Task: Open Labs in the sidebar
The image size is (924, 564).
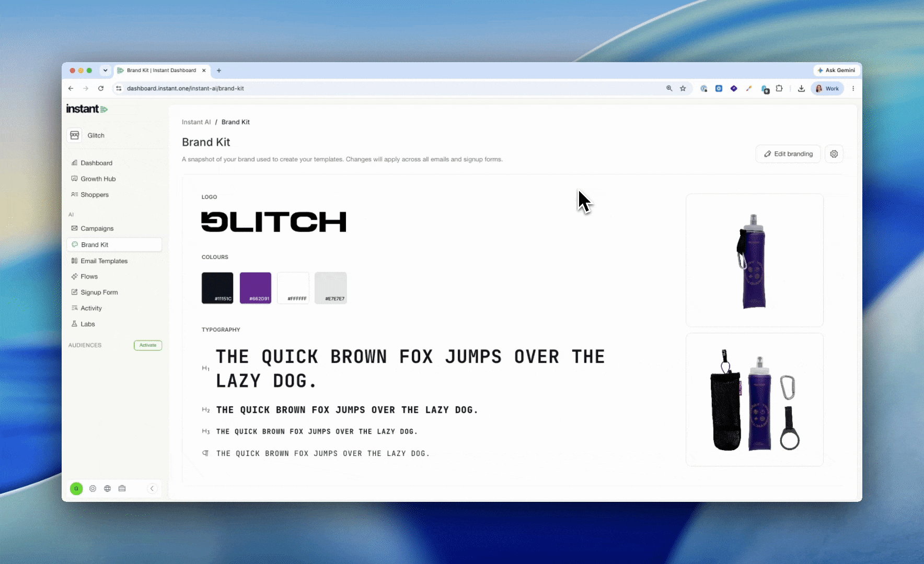Action: (83, 324)
